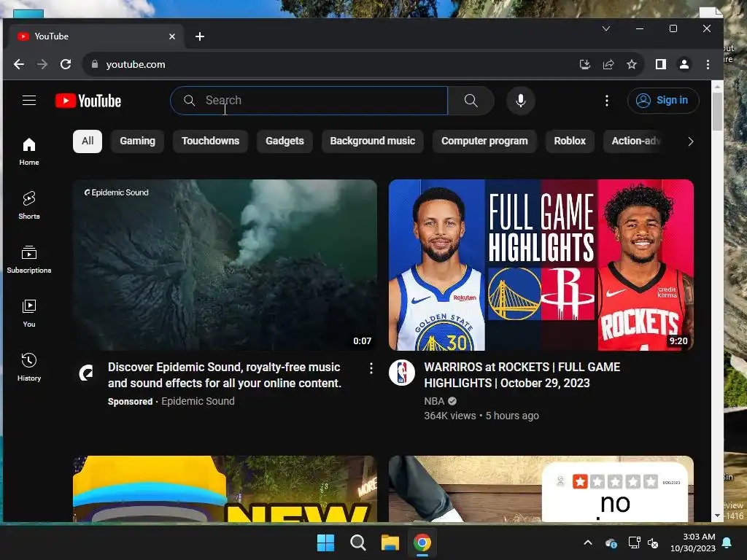The height and width of the screenshot is (560, 747).
Task: Open NBA channel name link
Action: click(434, 402)
